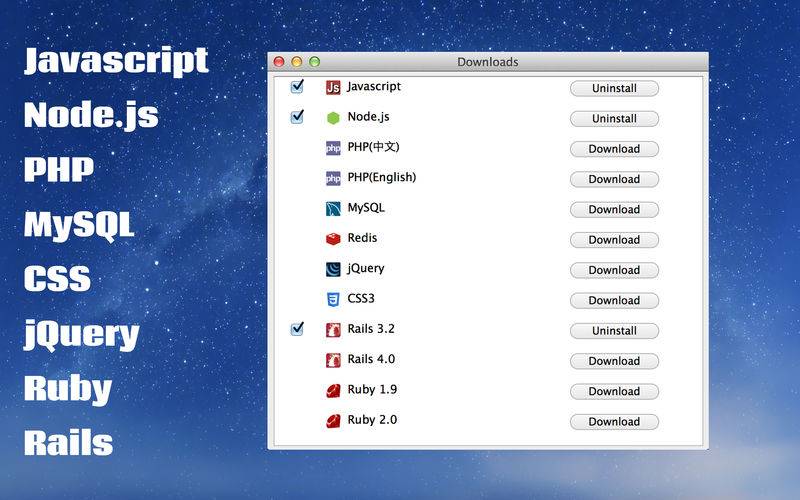Viewport: 800px width, 500px height.
Task: Select the PHP(English) row label
Action: tap(382, 177)
